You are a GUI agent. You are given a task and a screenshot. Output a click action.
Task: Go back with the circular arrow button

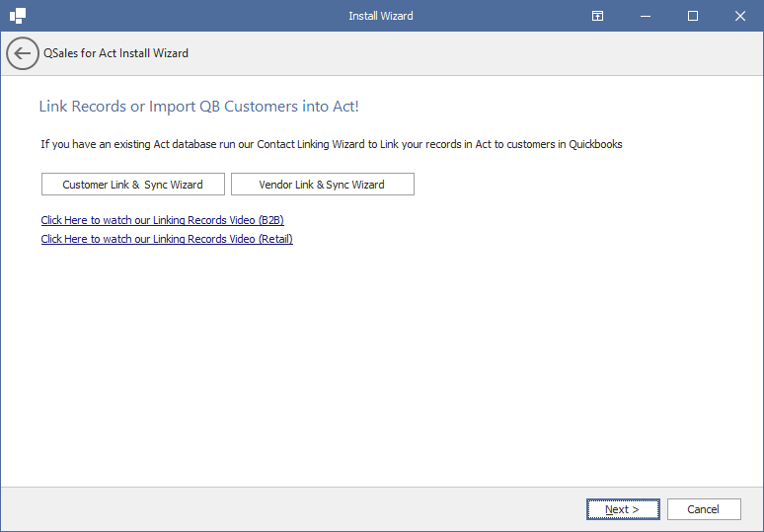coord(23,53)
